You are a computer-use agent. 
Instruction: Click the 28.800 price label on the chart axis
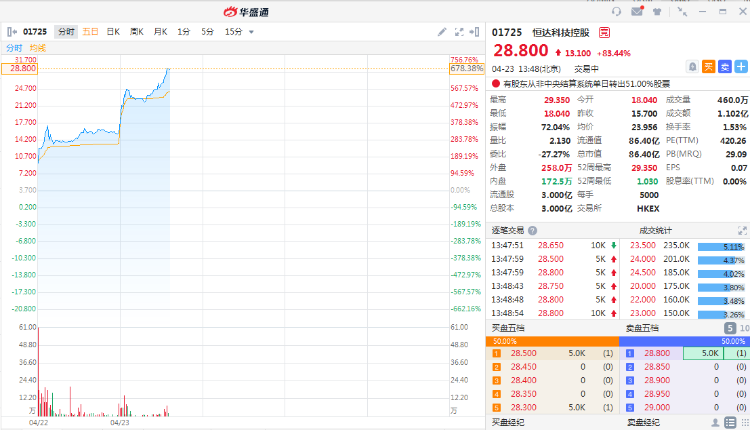click(19, 68)
